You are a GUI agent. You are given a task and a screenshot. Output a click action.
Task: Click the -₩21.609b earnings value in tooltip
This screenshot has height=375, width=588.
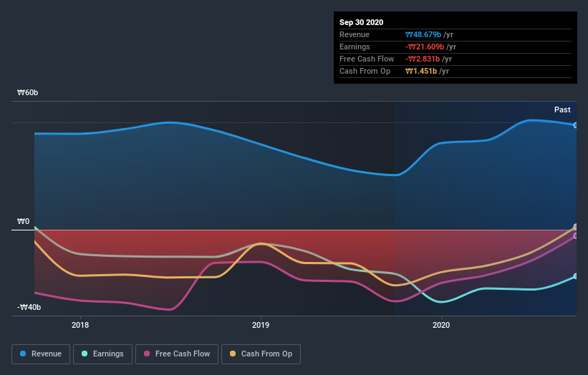(425, 47)
